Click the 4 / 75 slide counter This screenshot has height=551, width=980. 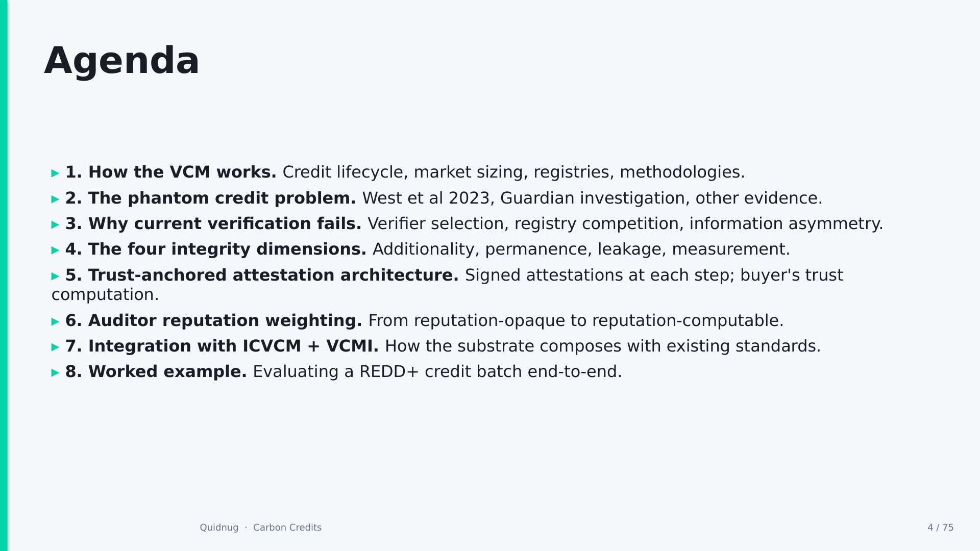pyautogui.click(x=941, y=528)
